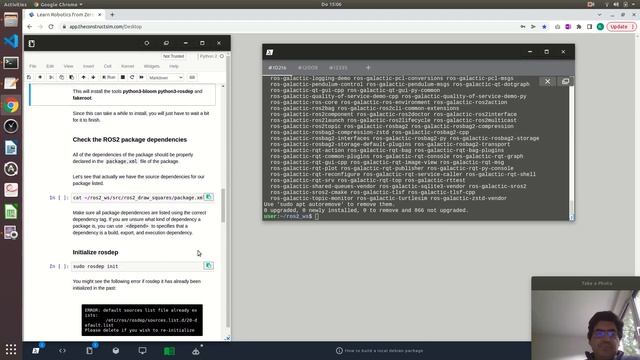Screen dimensions: 640x360
Task: Open the notebook Help menu
Action: tap(174, 66)
